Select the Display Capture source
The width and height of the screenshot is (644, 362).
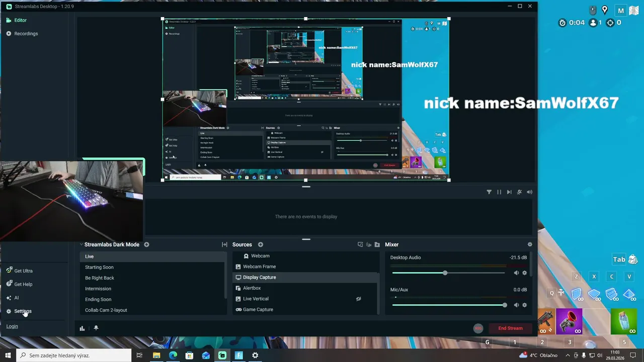[x=305, y=278]
